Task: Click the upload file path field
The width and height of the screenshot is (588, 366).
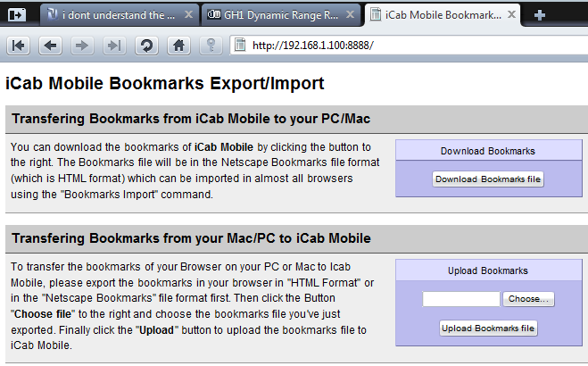Action: pos(461,299)
